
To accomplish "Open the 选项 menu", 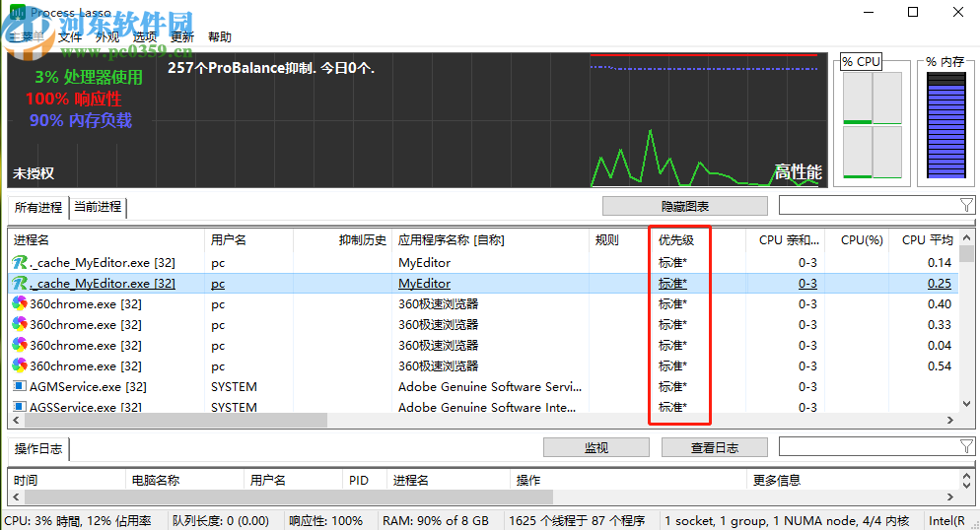I will click(x=145, y=36).
